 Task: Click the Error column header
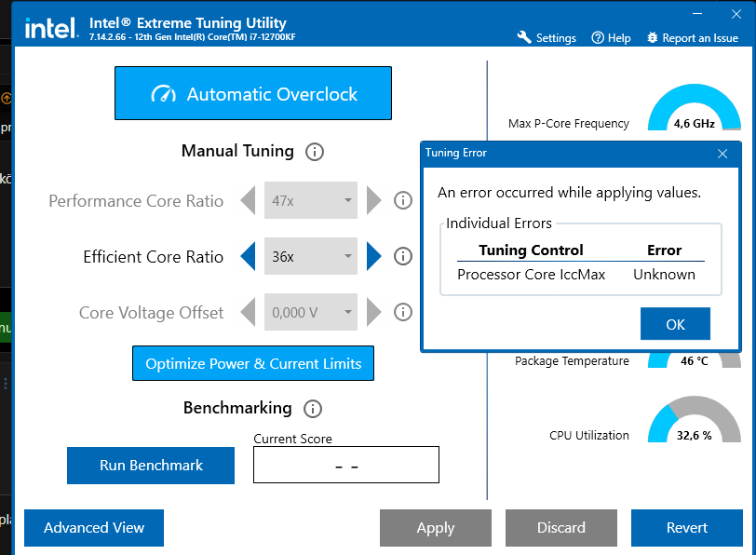pyautogui.click(x=664, y=250)
